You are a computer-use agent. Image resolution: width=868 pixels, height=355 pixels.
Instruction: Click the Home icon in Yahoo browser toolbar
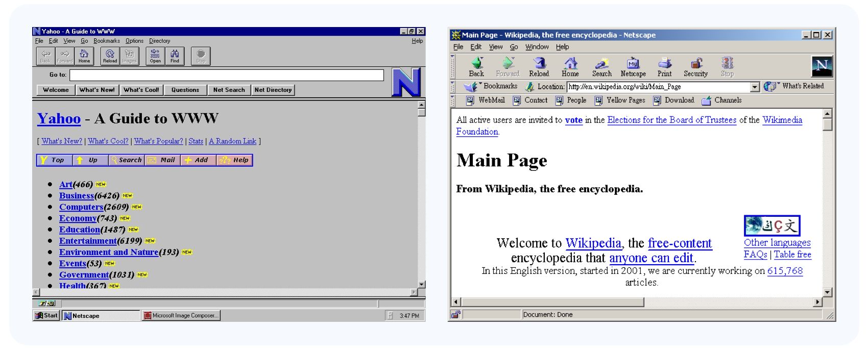[x=84, y=56]
